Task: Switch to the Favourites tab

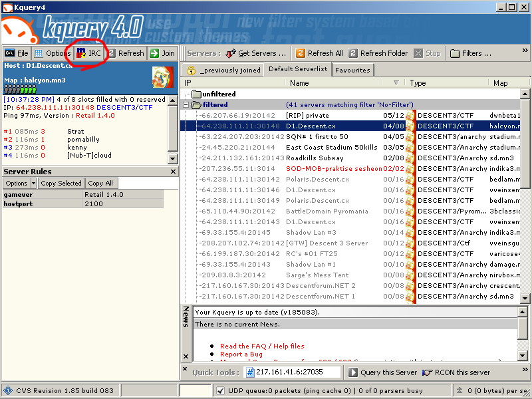Action: click(x=352, y=70)
